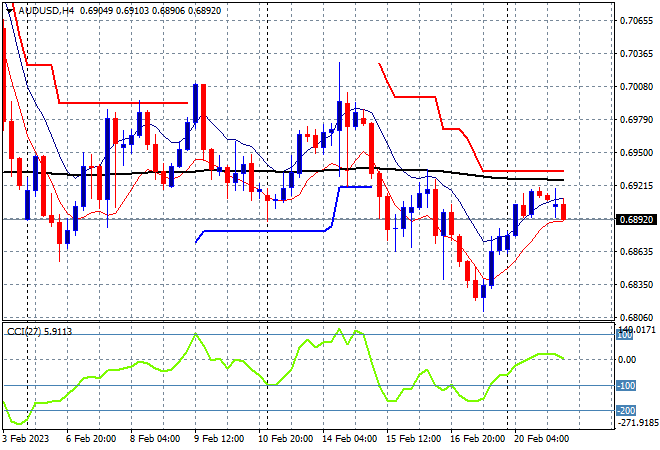This screenshot has height=450, width=660.
Task: Click the CCI -200 level tag
Action: pyautogui.click(x=625, y=410)
